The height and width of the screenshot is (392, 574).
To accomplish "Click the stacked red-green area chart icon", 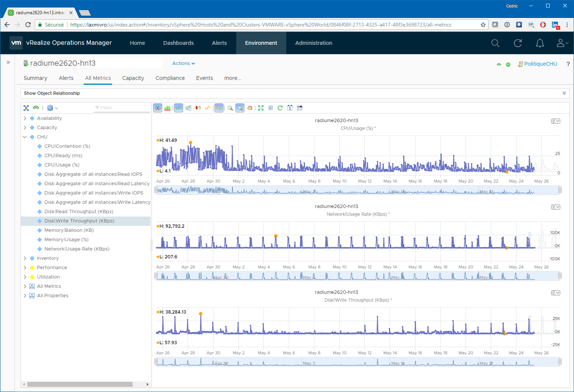I will click(167, 108).
